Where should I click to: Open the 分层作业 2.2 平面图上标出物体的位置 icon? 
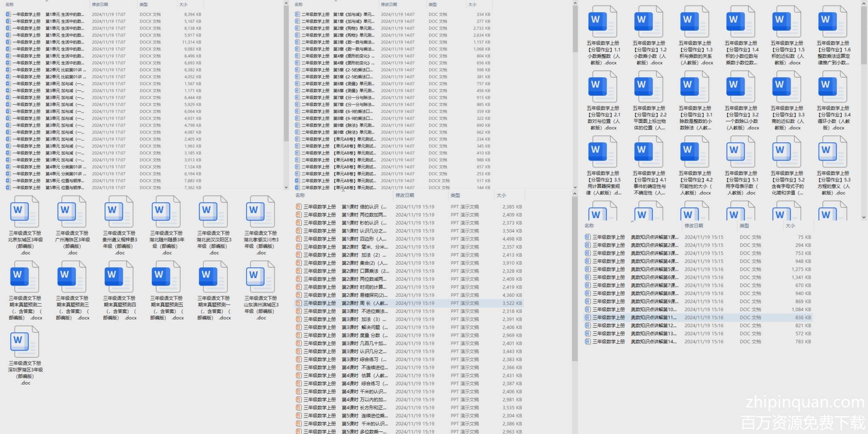click(x=649, y=87)
